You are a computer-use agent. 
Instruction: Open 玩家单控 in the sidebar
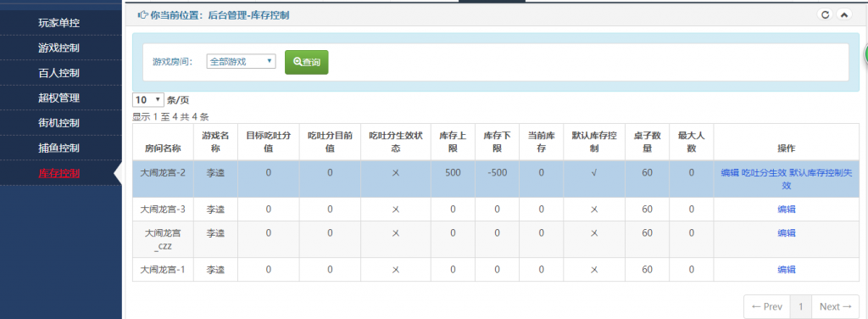pyautogui.click(x=59, y=23)
